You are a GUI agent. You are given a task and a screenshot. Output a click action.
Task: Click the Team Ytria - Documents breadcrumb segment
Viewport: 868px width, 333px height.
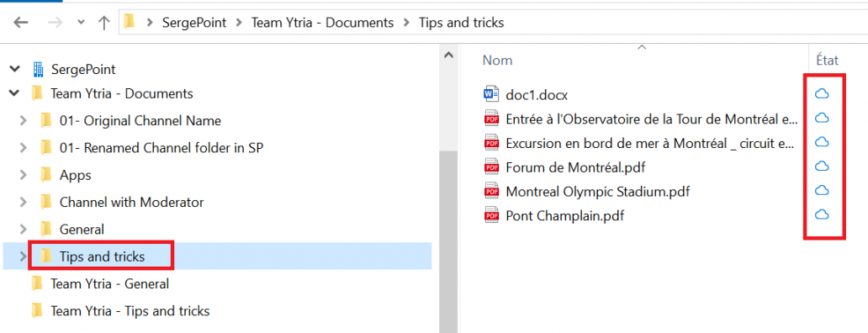click(322, 23)
